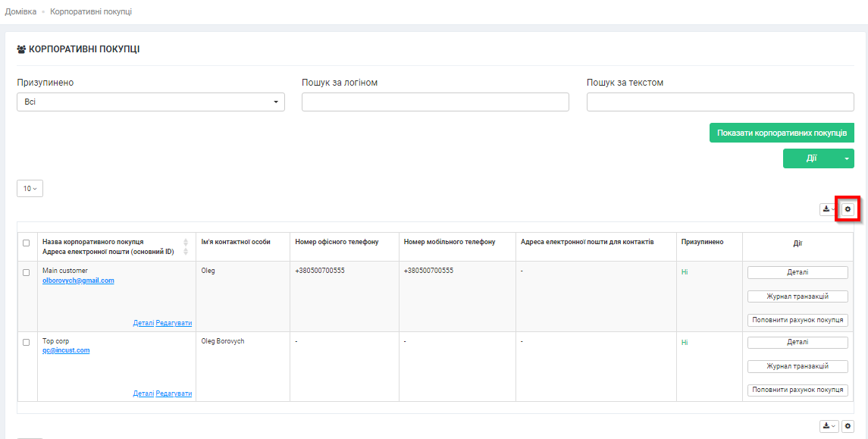
Task: Check the Main customer row checkbox
Action: pos(27,272)
